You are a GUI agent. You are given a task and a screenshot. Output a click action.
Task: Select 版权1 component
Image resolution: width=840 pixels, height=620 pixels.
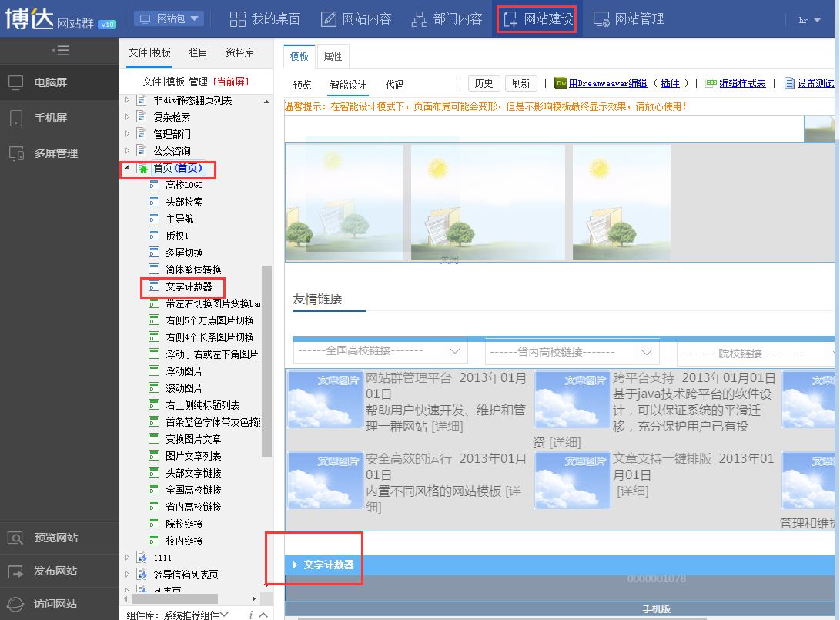pos(177,236)
